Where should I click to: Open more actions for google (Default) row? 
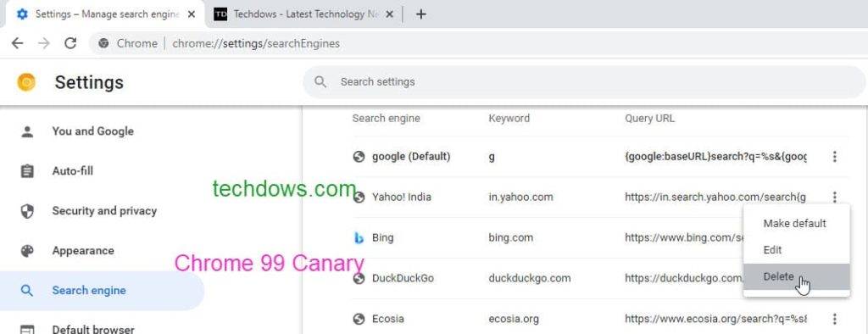click(835, 158)
